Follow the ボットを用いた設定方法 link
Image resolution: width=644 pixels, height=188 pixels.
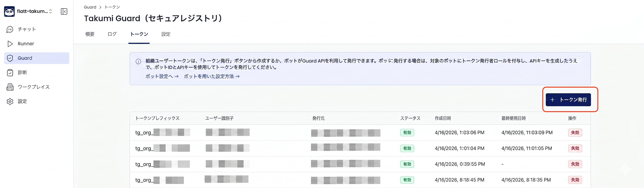(x=212, y=76)
